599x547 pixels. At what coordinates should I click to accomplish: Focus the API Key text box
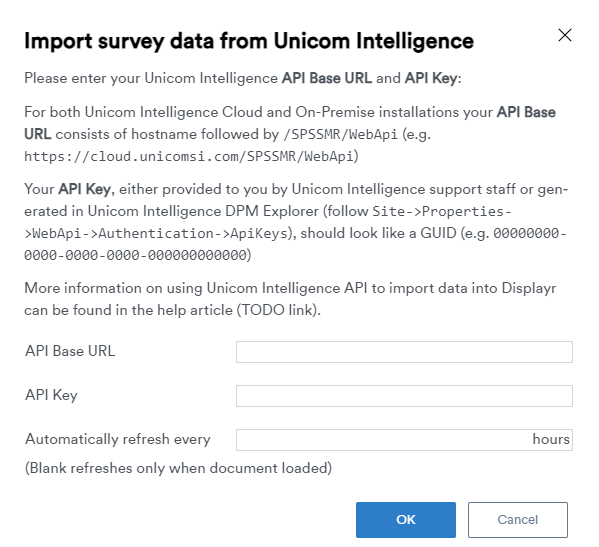tap(404, 396)
